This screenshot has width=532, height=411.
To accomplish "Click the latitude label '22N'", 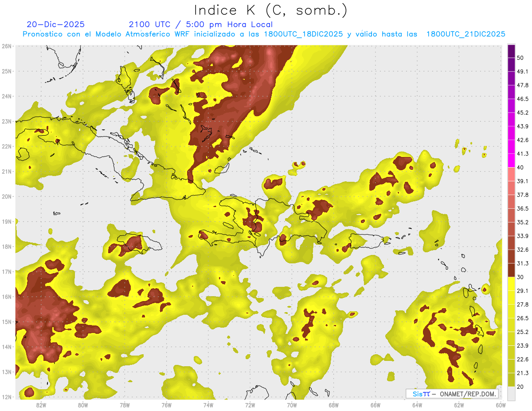I will pyautogui.click(x=7, y=146).
